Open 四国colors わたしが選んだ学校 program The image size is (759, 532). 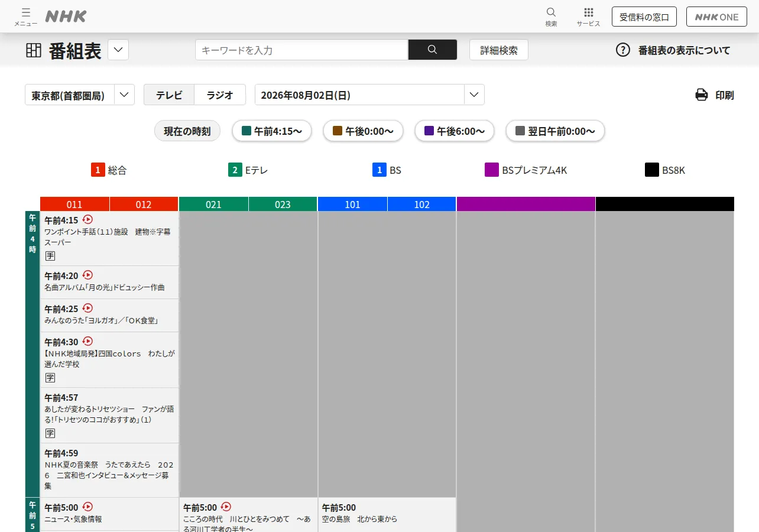[x=109, y=360]
